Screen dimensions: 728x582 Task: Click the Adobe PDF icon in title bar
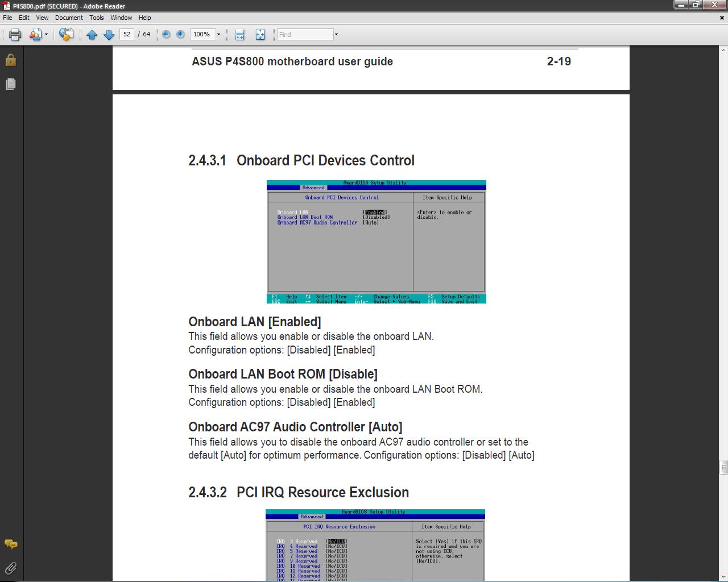pyautogui.click(x=6, y=6)
